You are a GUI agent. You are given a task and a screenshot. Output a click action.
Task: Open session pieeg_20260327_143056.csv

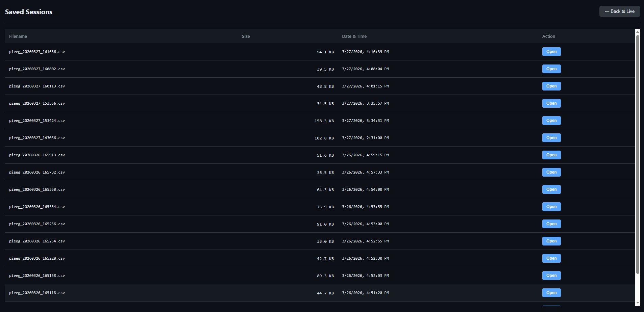pyautogui.click(x=551, y=138)
